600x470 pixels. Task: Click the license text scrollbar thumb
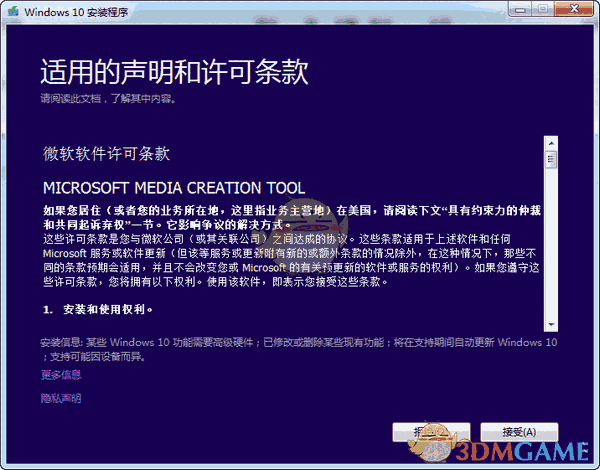tap(551, 159)
